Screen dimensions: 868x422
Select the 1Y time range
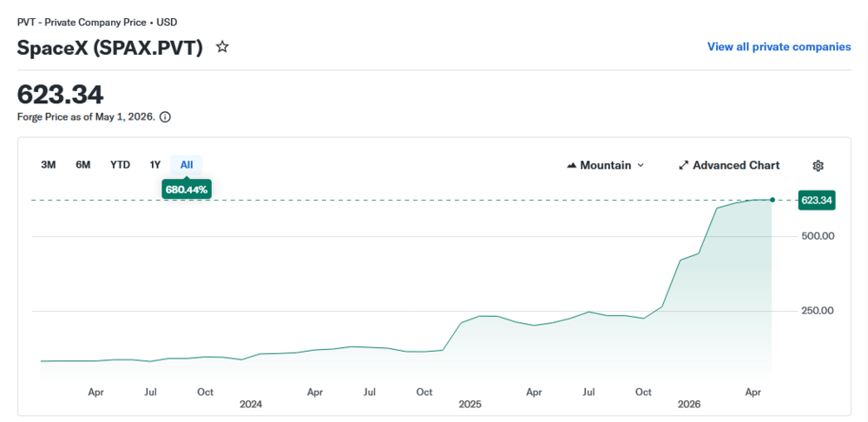coord(155,165)
